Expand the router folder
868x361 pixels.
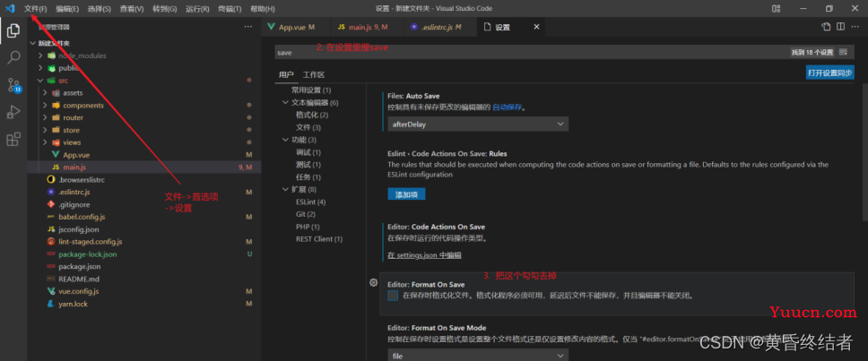[45, 117]
